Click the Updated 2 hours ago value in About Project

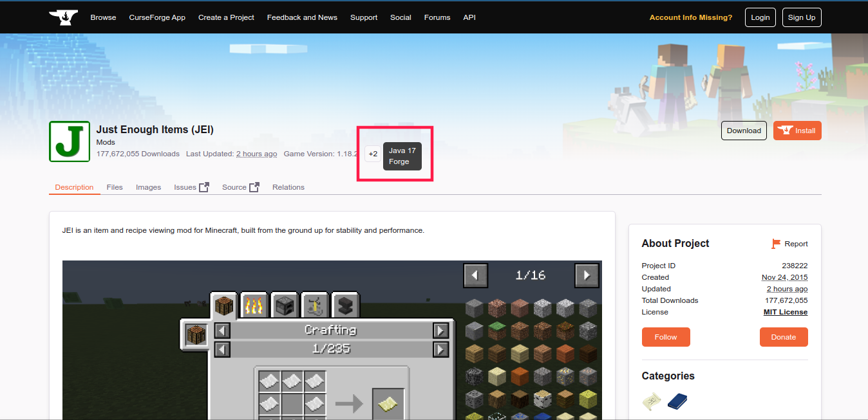(x=787, y=289)
